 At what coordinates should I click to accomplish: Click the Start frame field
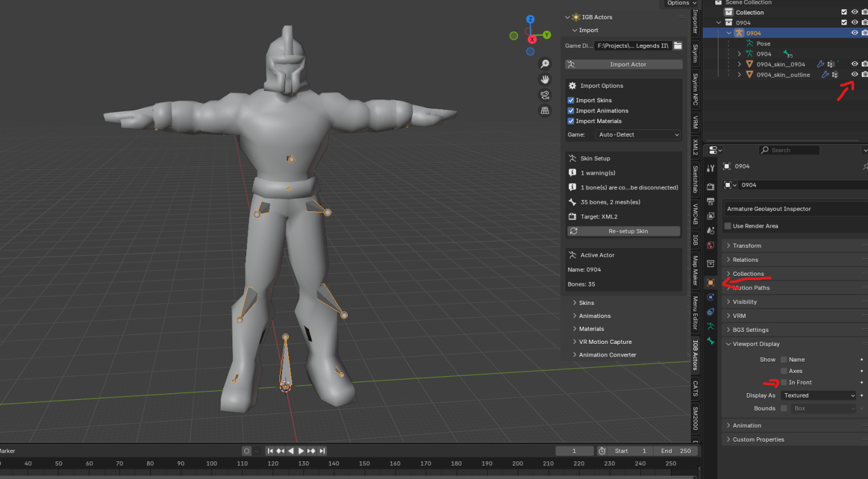point(631,451)
